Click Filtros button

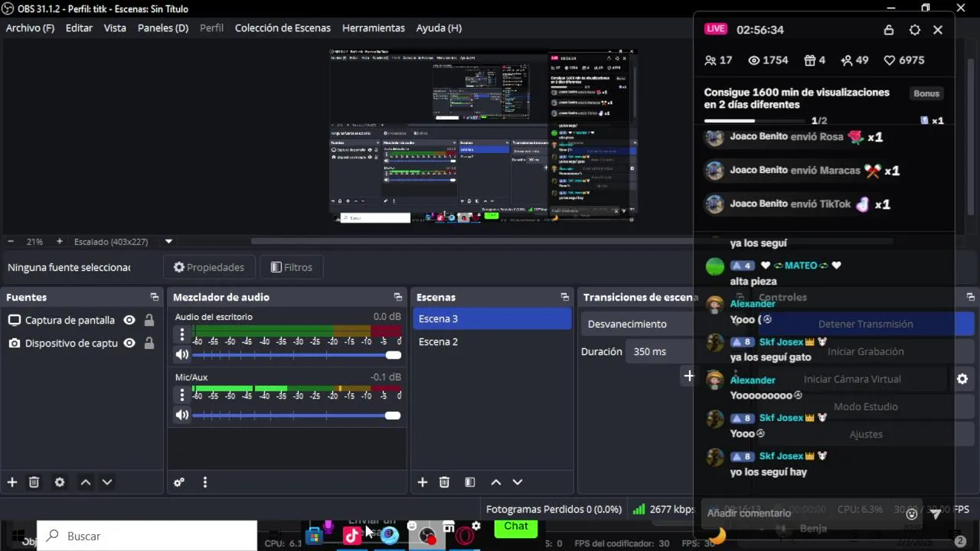(291, 267)
